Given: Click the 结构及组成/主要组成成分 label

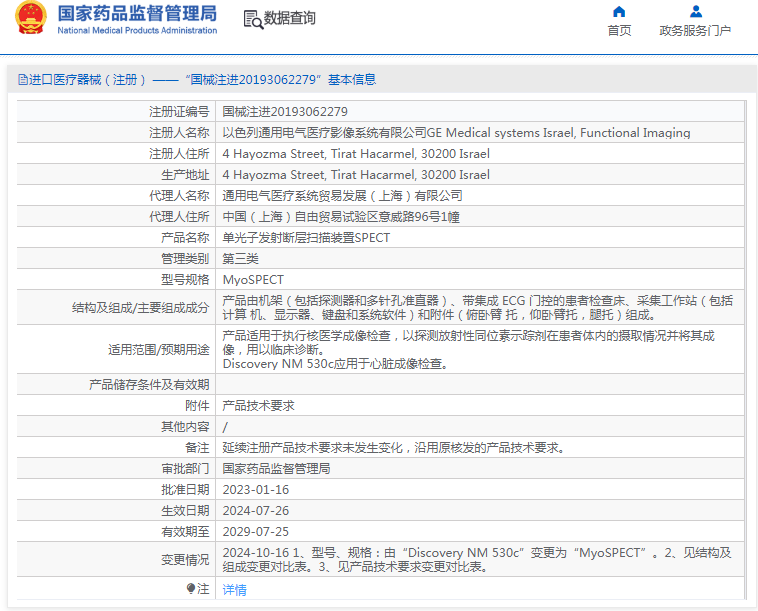Looking at the screenshot, I should tap(140, 307).
